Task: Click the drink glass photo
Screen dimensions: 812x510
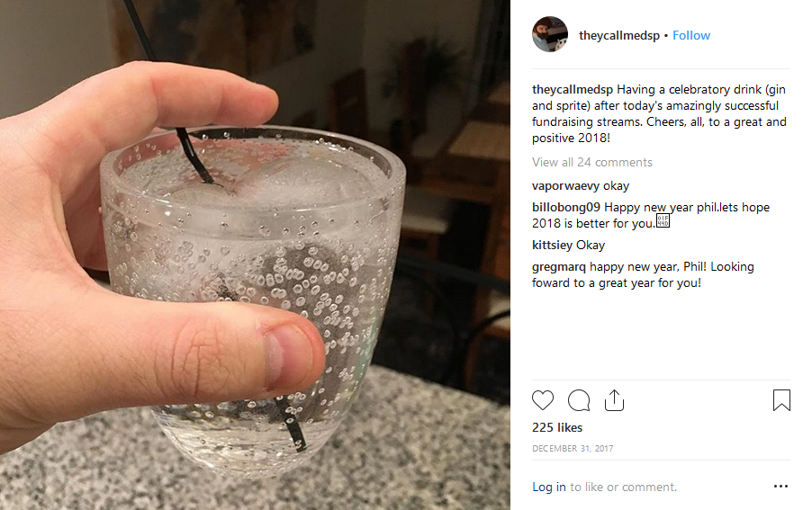Action: [255, 255]
